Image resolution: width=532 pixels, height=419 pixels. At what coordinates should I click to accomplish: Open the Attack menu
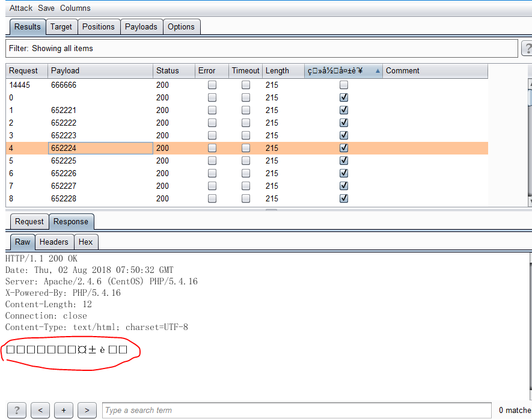(x=21, y=8)
